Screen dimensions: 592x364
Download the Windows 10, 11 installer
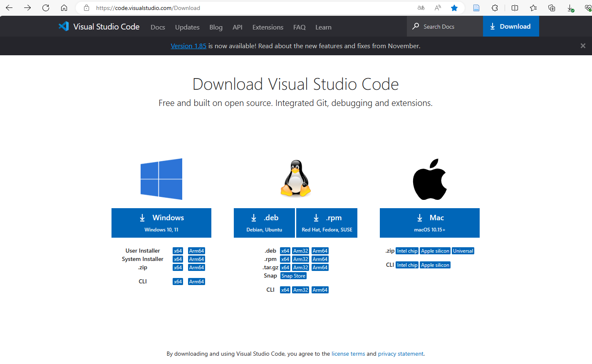pos(161,223)
